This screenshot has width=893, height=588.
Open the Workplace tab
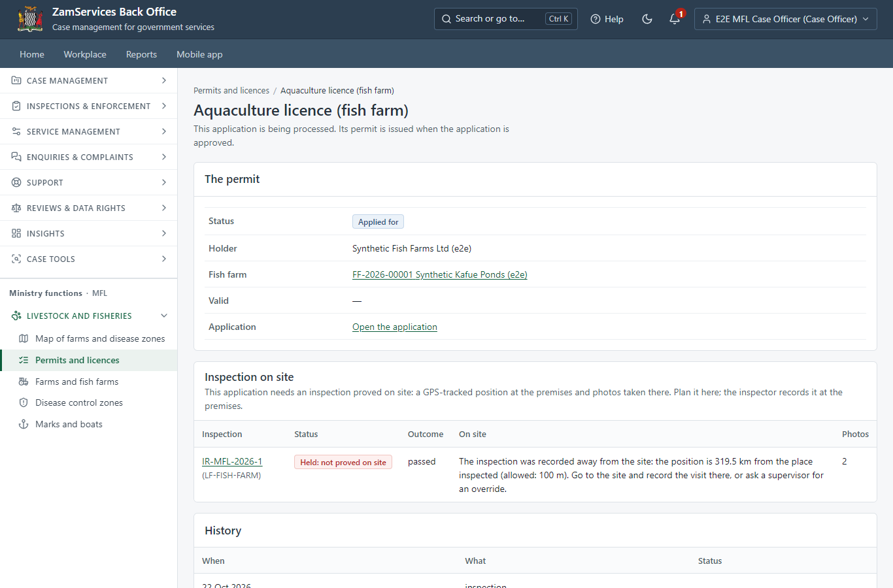pos(85,54)
